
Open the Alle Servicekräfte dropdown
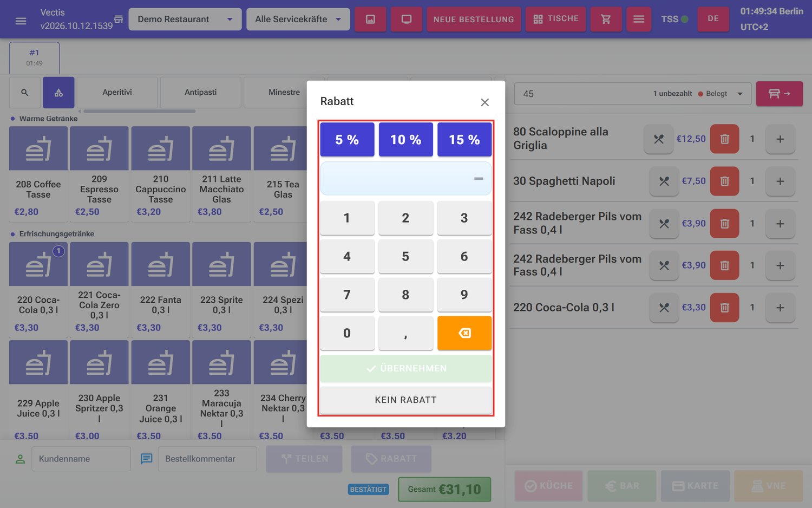tap(298, 19)
